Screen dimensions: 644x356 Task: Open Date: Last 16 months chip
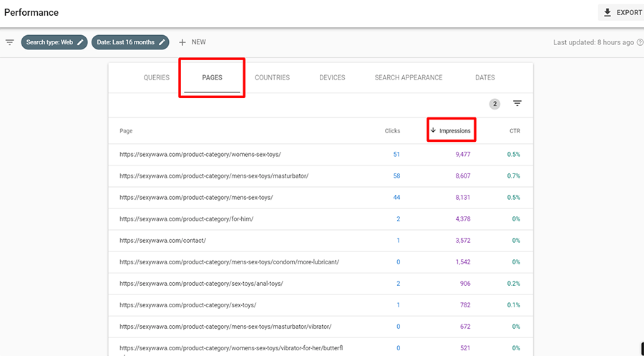coord(130,42)
